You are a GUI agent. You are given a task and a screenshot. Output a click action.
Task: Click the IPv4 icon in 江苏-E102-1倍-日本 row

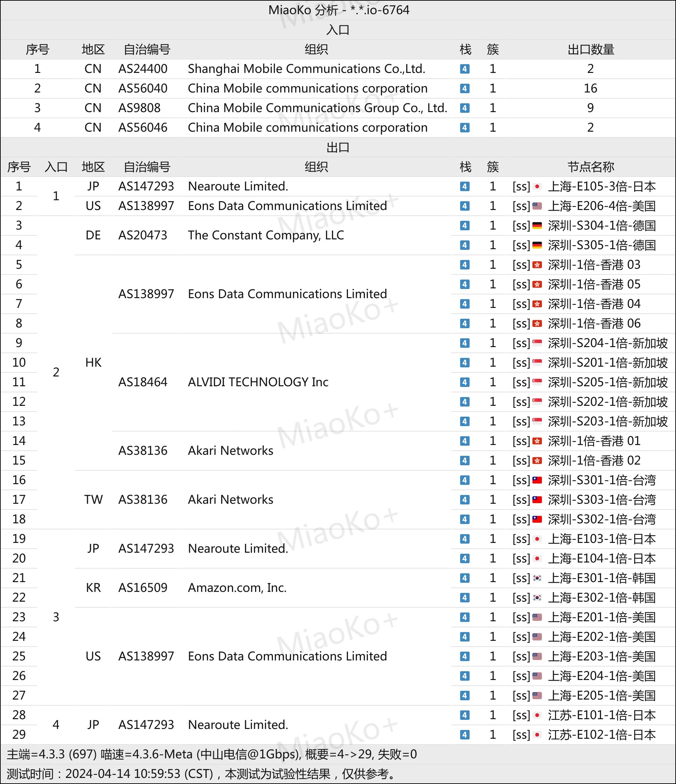click(x=465, y=735)
